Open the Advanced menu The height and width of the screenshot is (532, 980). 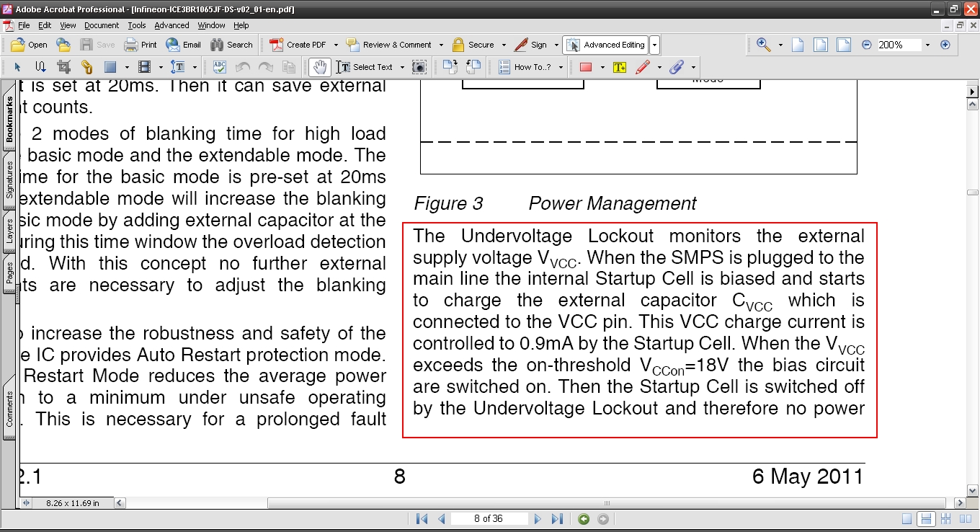172,25
